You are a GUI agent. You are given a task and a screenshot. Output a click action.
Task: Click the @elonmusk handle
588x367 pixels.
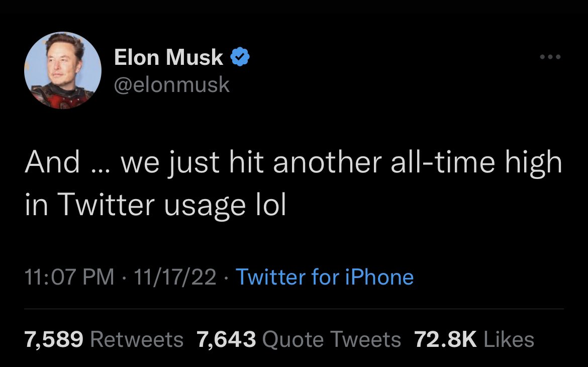click(173, 84)
